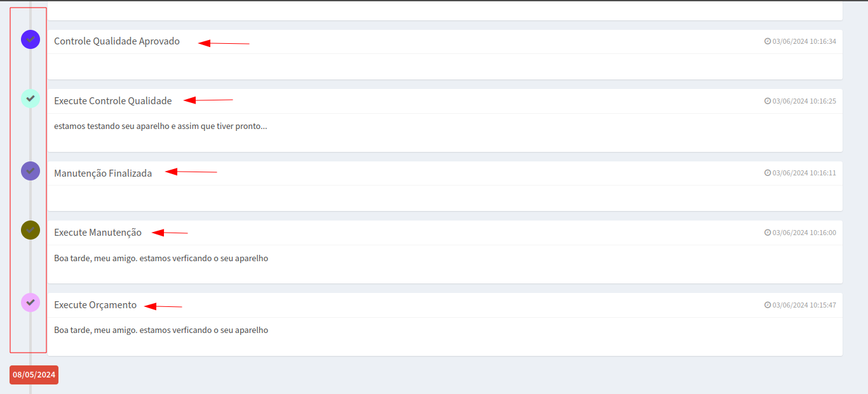Click the clock icon beside the 10:16:25 timestamp
Screen dimensions: 868x394
[x=768, y=101]
